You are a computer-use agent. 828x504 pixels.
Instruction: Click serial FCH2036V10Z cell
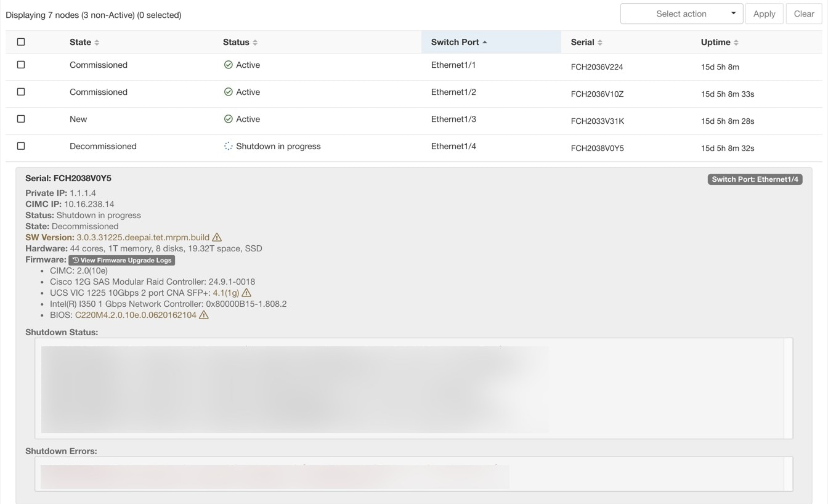click(598, 94)
